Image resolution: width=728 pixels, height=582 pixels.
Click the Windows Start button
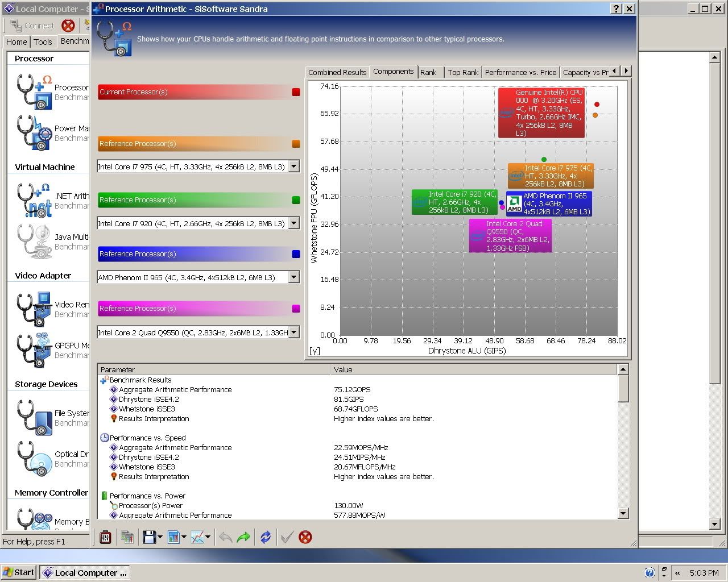pyautogui.click(x=19, y=572)
